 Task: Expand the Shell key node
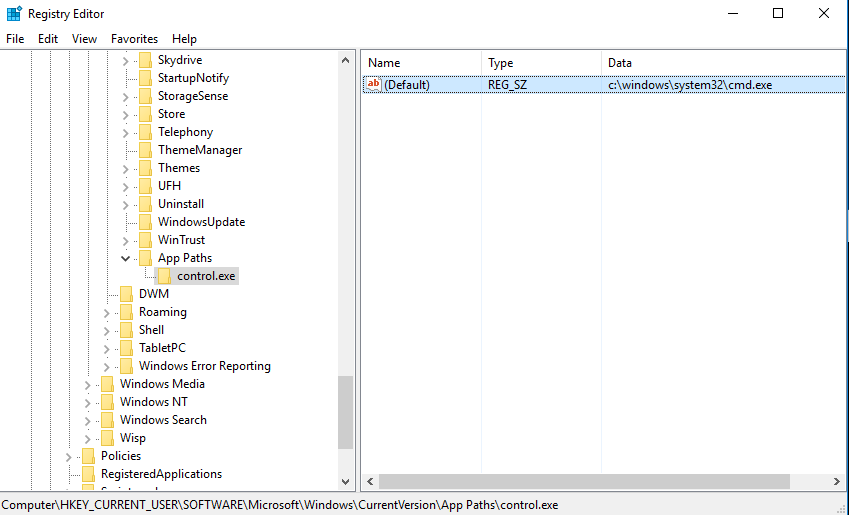pyautogui.click(x=107, y=330)
